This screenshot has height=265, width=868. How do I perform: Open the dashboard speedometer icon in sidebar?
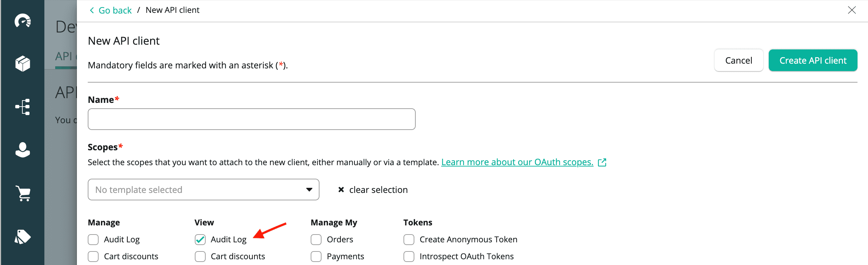23,21
